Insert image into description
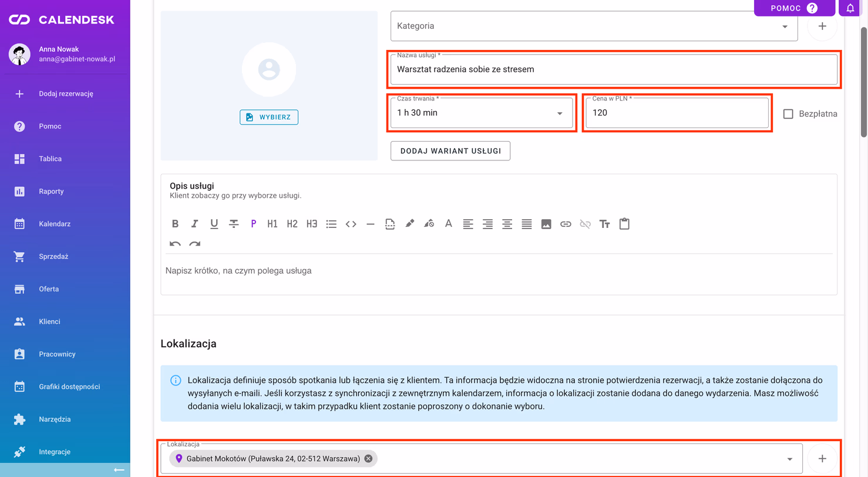Screen dimensions: 868x477 pos(546,224)
